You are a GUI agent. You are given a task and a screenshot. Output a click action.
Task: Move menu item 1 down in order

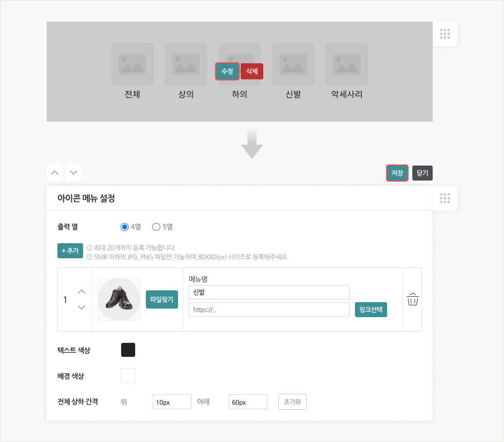tap(81, 307)
